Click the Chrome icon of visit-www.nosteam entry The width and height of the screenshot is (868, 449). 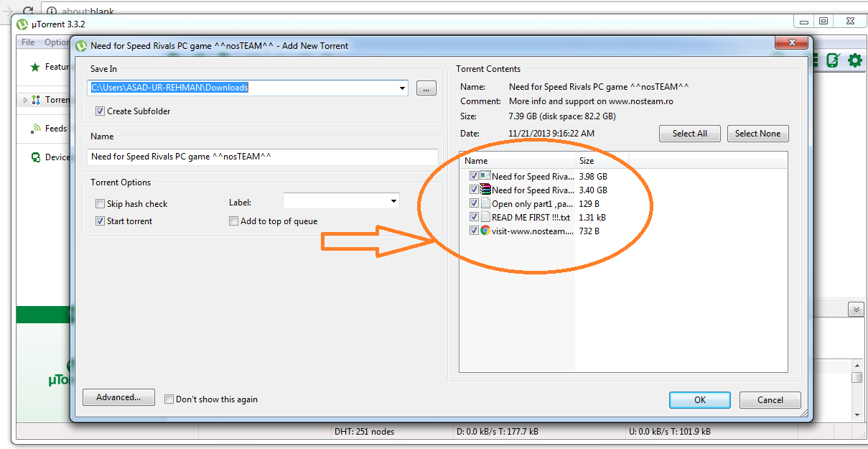point(485,231)
